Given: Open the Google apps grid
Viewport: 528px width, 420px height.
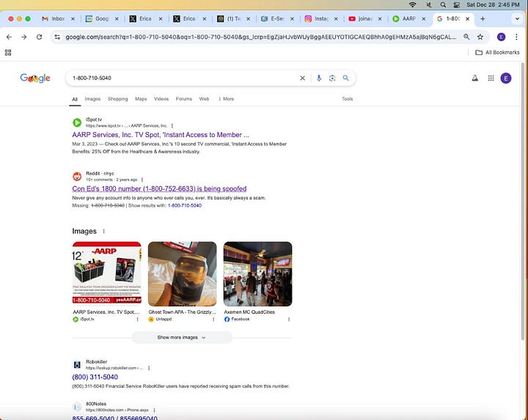Looking at the screenshot, I should (x=491, y=78).
